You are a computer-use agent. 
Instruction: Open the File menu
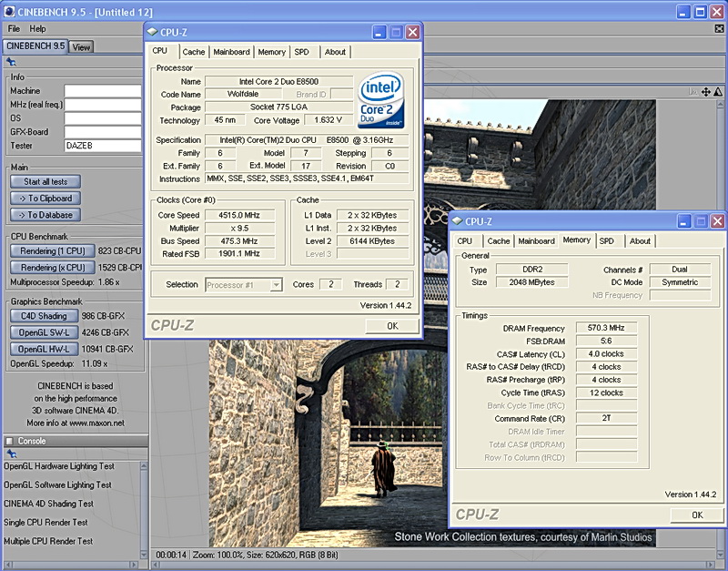pos(14,29)
